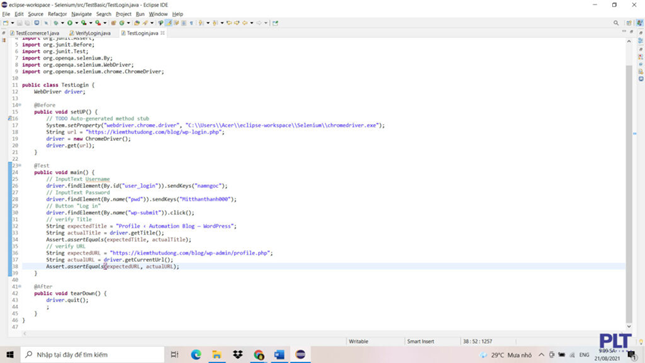Toggle Mark Occurrences highlighter
The height and width of the screenshot is (363, 645).
(169, 23)
